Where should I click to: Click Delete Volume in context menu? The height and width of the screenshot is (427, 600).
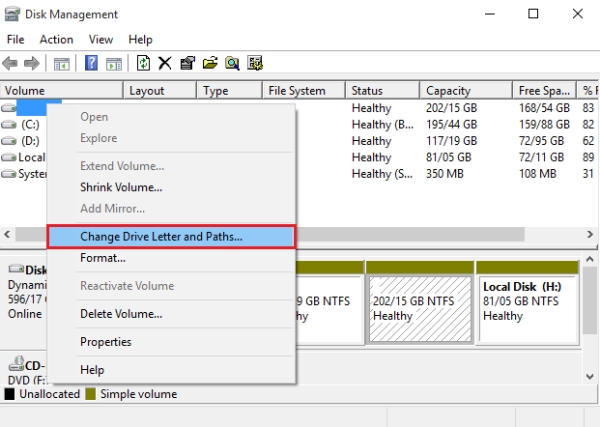point(121,314)
